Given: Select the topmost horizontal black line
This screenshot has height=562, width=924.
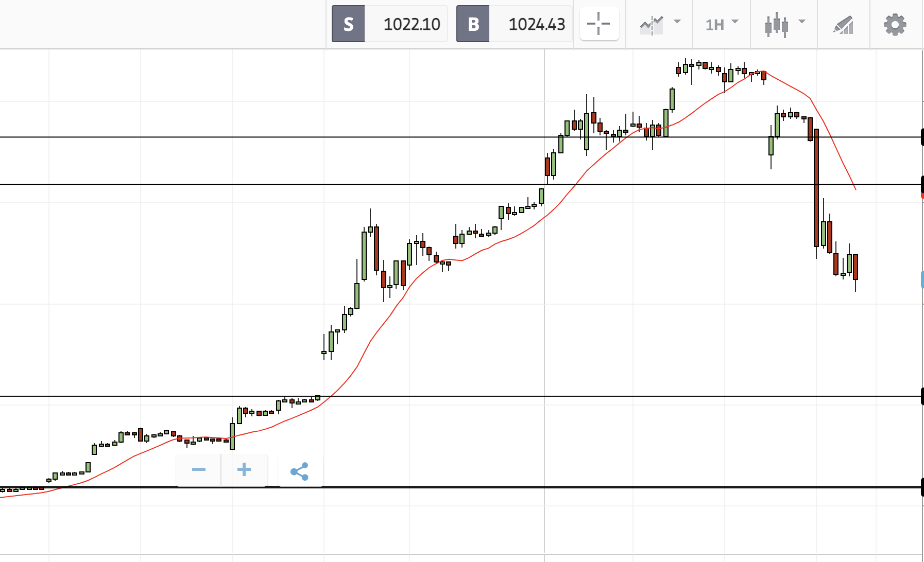Looking at the screenshot, I should (x=258, y=137).
